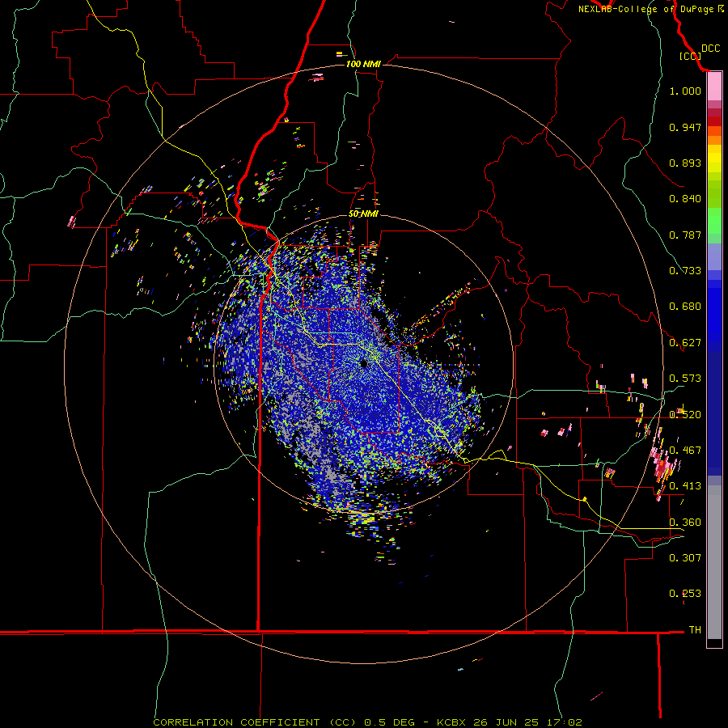
Task: Click the 0.520 value on the color scale
Action: pos(685,415)
